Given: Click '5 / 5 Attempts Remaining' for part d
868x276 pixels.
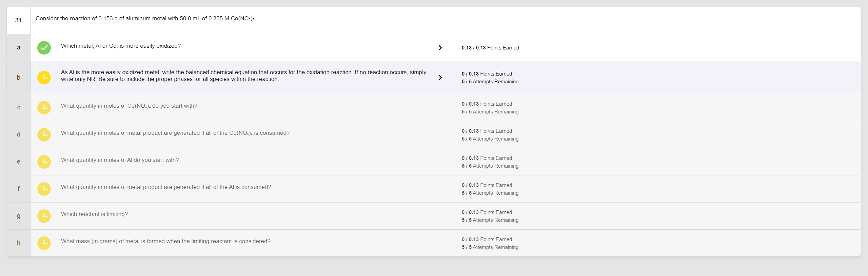Looking at the screenshot, I should [x=490, y=139].
